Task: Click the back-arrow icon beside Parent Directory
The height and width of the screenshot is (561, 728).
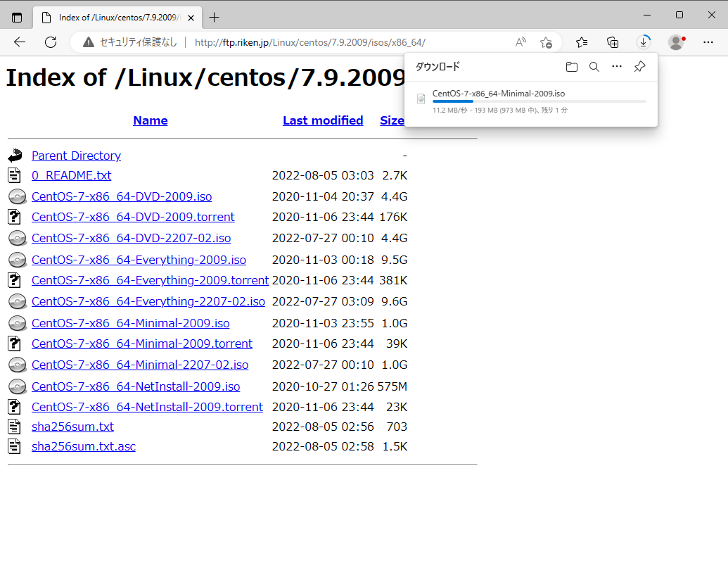Action: [15, 156]
